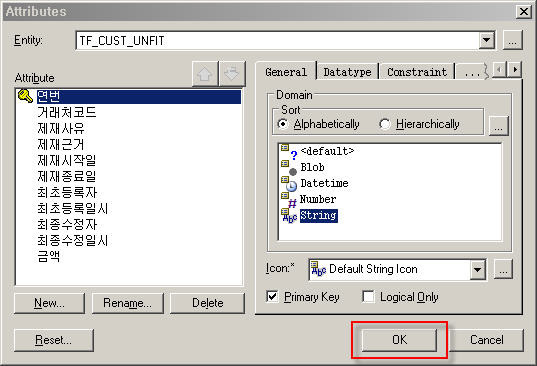Close the Attributes dialog
Viewport: 537px width, 366px height.
click(x=524, y=12)
